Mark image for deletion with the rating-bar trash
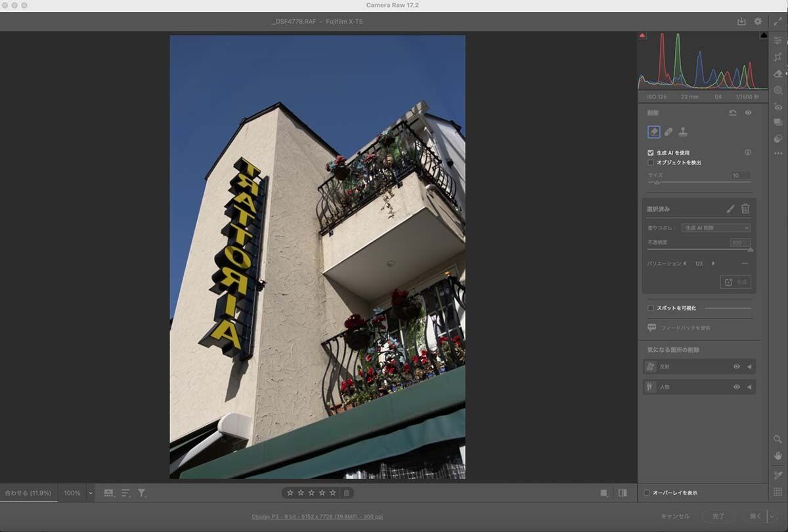The image size is (788, 532). 347,493
